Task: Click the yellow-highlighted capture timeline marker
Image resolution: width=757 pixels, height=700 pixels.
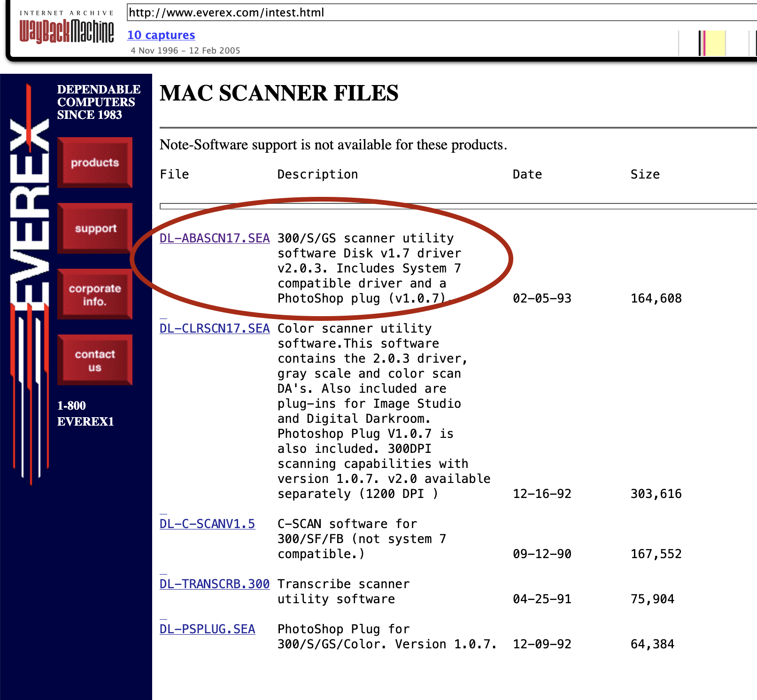Action: [x=716, y=43]
